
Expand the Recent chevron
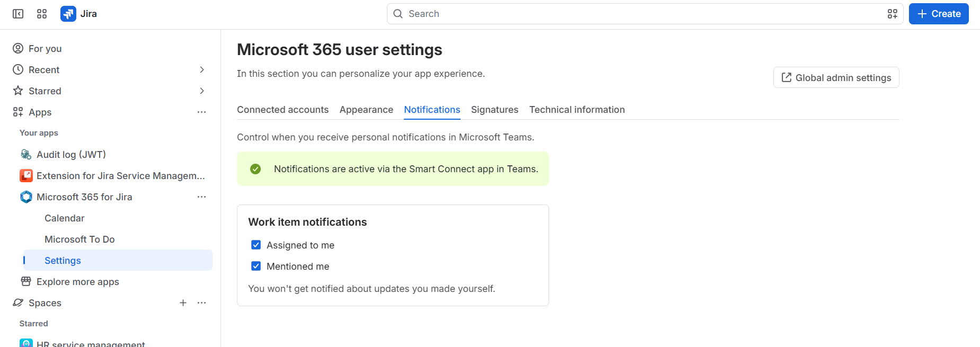pyautogui.click(x=201, y=69)
